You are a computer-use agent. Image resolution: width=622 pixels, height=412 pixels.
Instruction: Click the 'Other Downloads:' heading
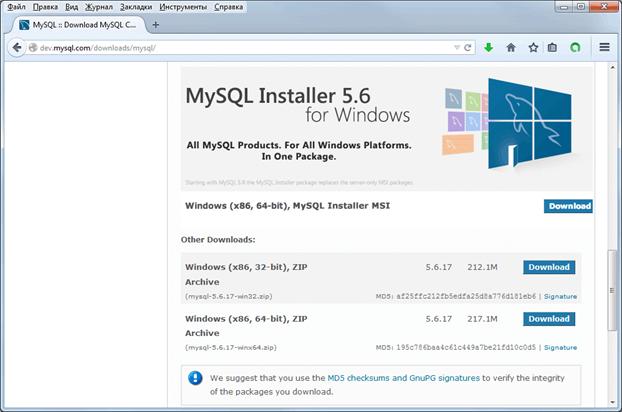click(x=218, y=240)
